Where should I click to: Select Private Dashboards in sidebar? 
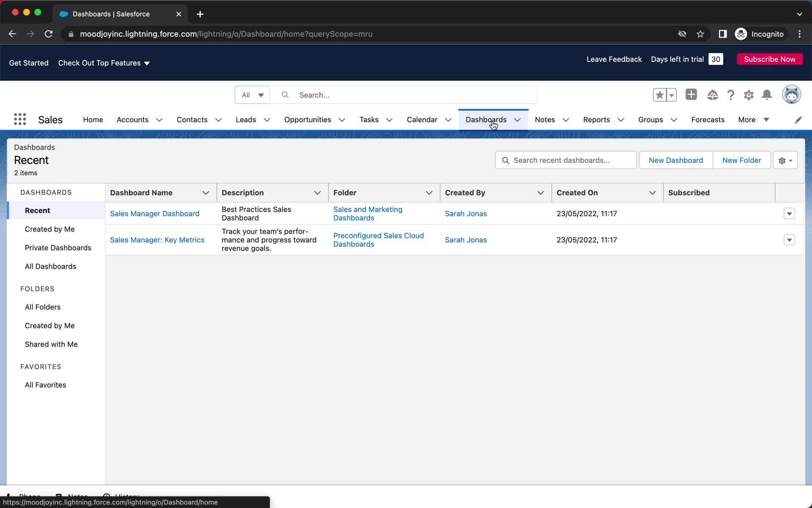(58, 248)
